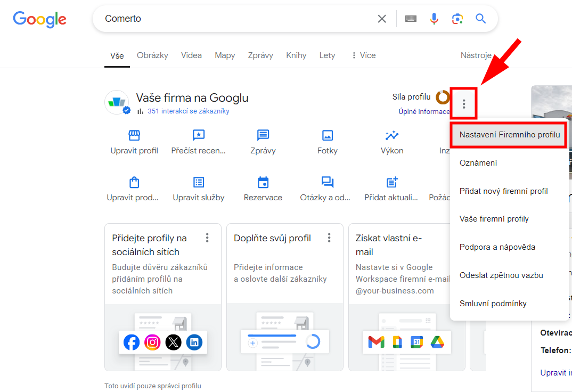Select the Vše tab
Viewport: 572px width, 392px height.
coord(117,56)
